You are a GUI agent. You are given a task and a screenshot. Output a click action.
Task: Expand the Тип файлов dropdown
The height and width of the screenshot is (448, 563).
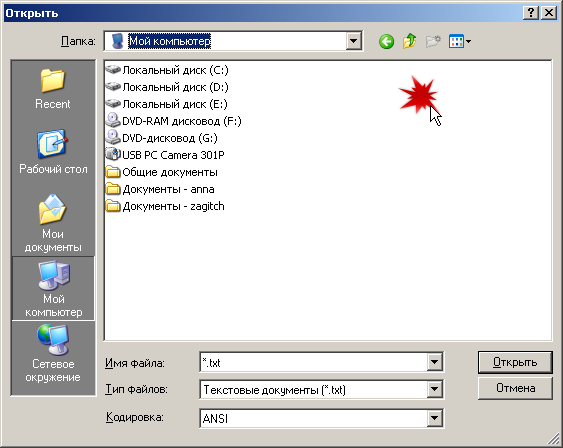(x=434, y=389)
